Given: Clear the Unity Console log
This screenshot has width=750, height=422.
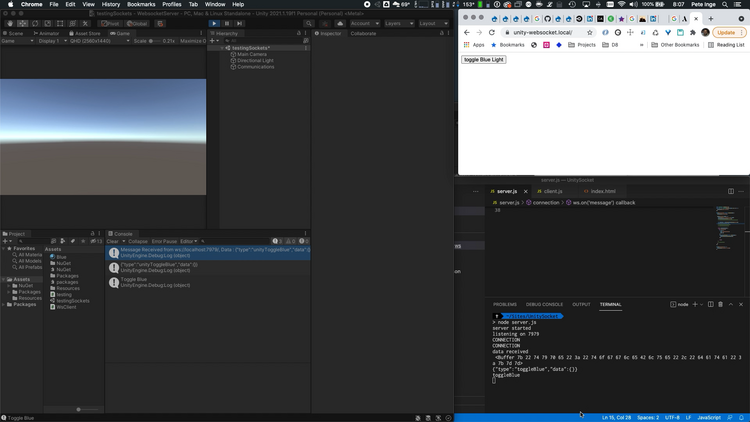Looking at the screenshot, I should coord(113,241).
